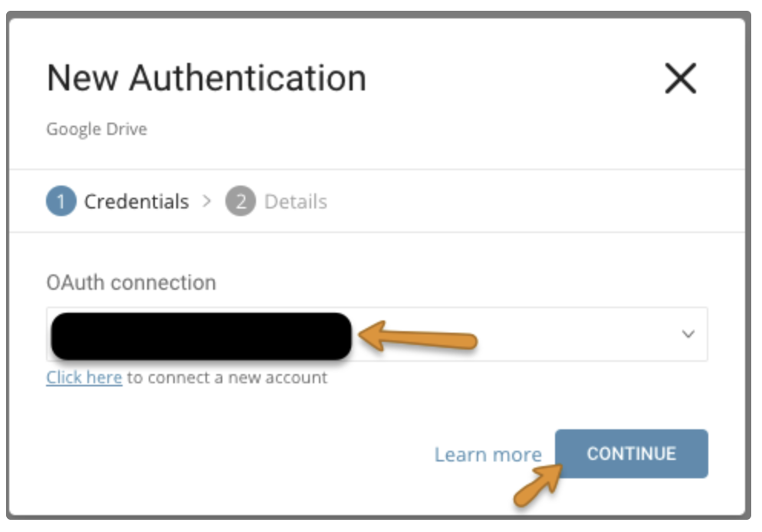Viewport: 762px width, 532px height.
Task: Click the divider line below Google Drive subtitle
Action: (x=376, y=169)
